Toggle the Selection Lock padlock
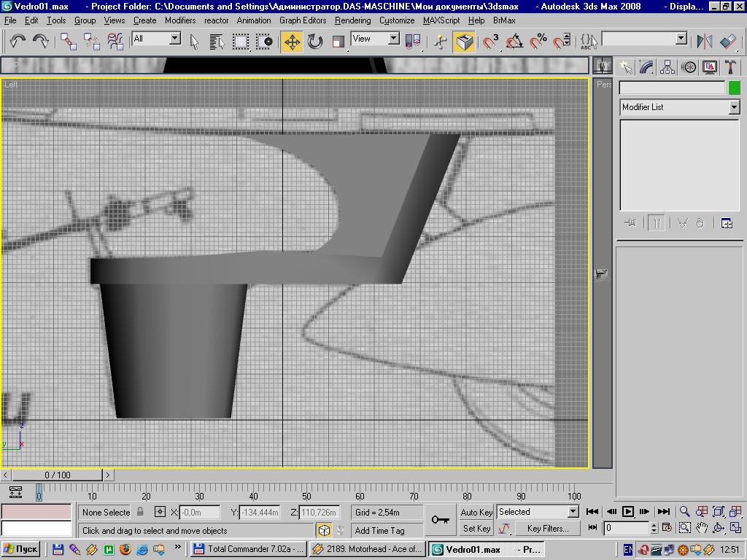Image resolution: width=747 pixels, height=560 pixels. [140, 512]
